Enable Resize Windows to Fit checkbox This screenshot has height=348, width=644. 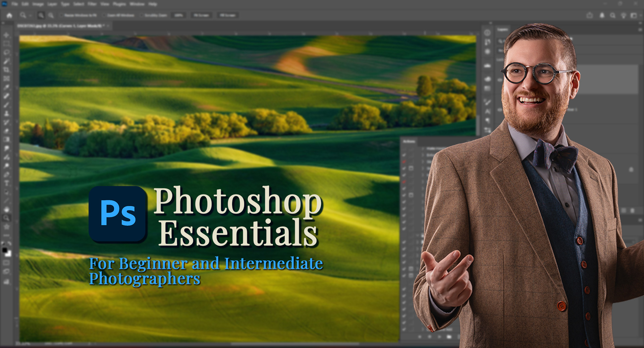[61, 15]
